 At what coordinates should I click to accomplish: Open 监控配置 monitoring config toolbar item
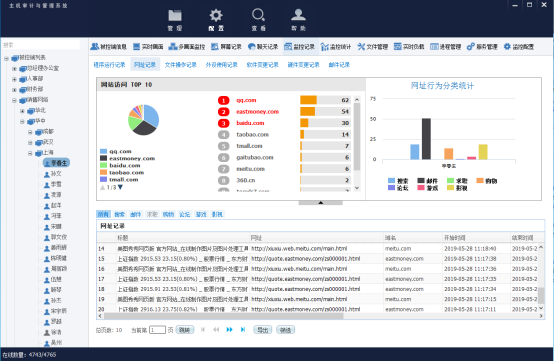[519, 47]
